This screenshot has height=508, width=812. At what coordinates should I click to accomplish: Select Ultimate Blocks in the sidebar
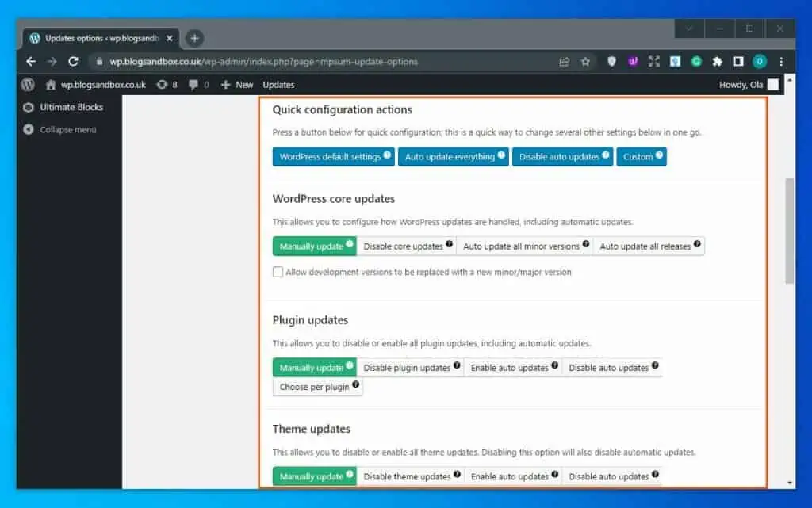(x=69, y=107)
